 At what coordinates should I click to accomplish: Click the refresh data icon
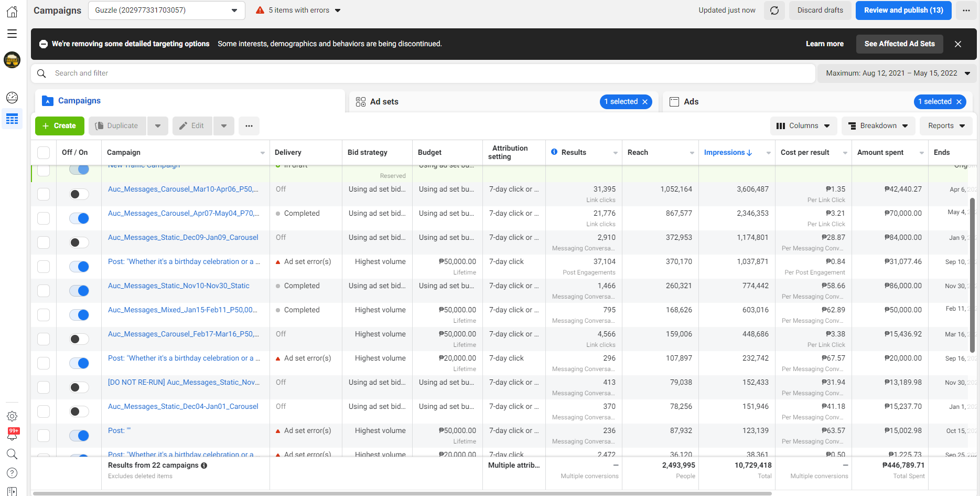click(x=774, y=10)
